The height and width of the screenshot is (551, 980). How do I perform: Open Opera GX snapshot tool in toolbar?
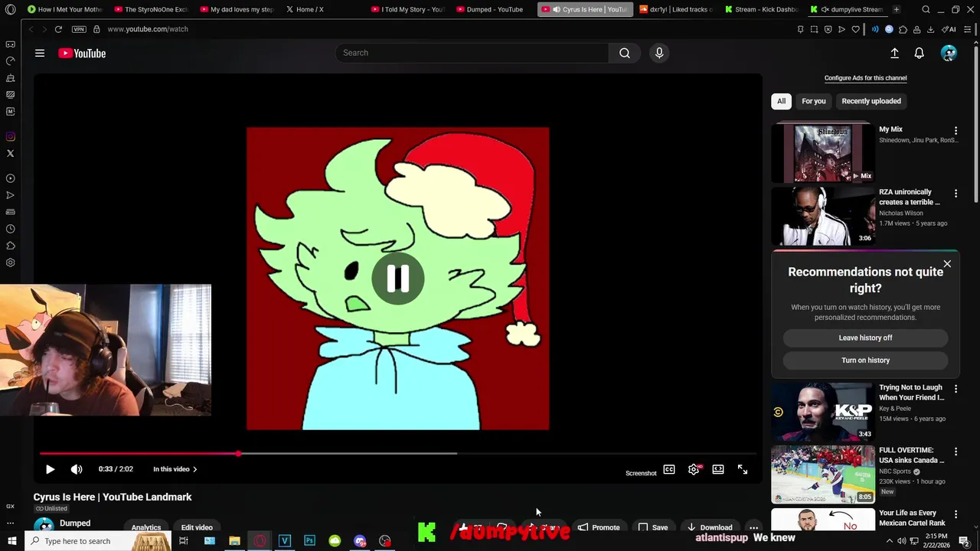point(814,29)
